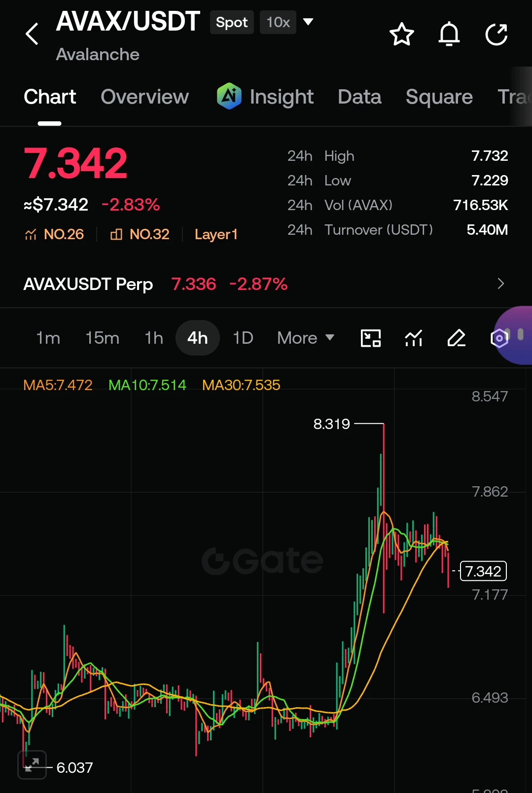
Task: Tap the Avalanche subtitle
Action: [98, 54]
